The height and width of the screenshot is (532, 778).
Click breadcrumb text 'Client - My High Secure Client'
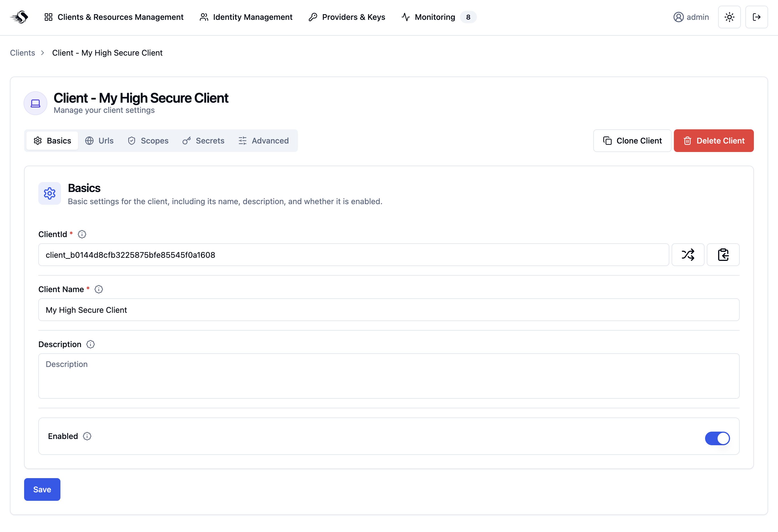click(x=107, y=53)
